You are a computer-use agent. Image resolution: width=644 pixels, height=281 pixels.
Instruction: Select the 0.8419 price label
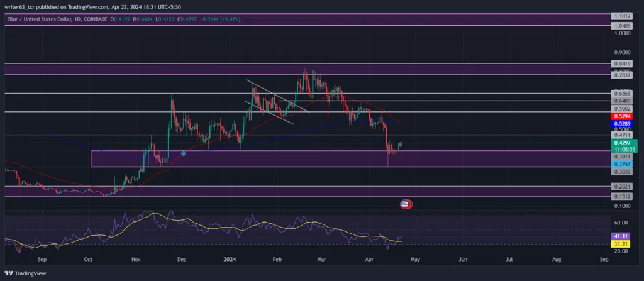pos(621,64)
